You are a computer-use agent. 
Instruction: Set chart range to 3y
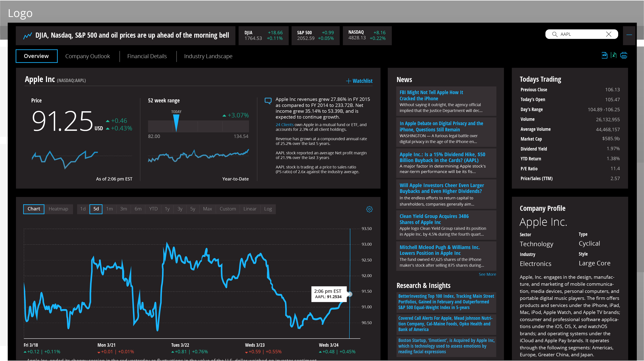point(180,209)
